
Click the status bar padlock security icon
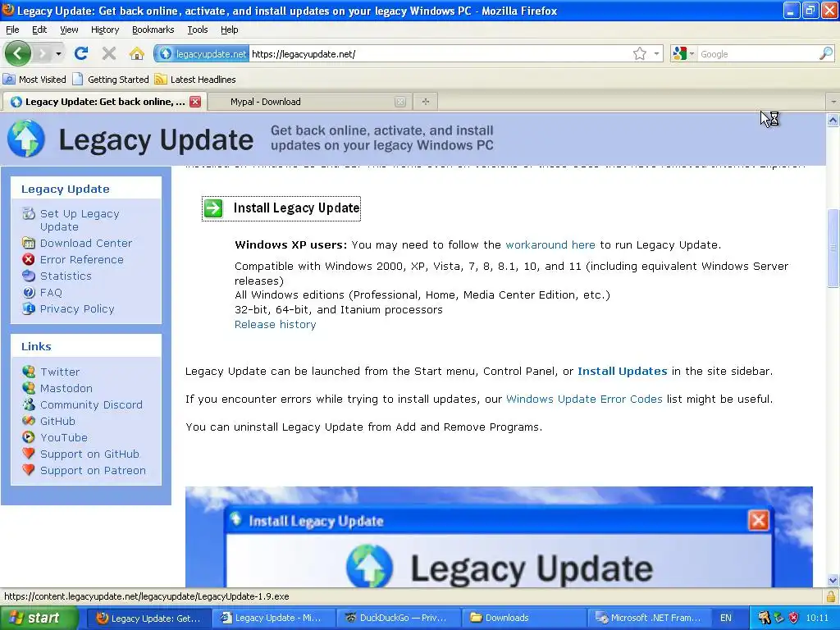(x=830, y=596)
